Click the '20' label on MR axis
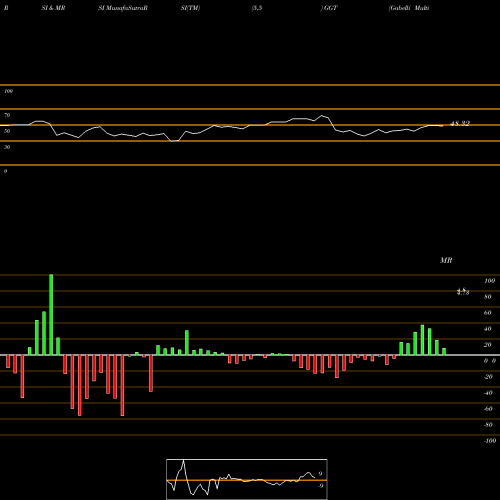The height and width of the screenshot is (500, 500). tap(488, 345)
